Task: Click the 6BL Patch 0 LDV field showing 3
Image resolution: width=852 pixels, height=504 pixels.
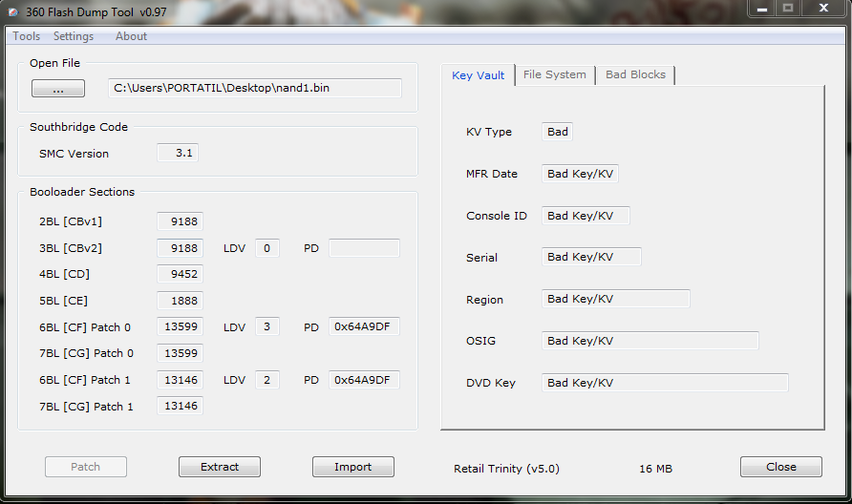Action: pos(267,327)
